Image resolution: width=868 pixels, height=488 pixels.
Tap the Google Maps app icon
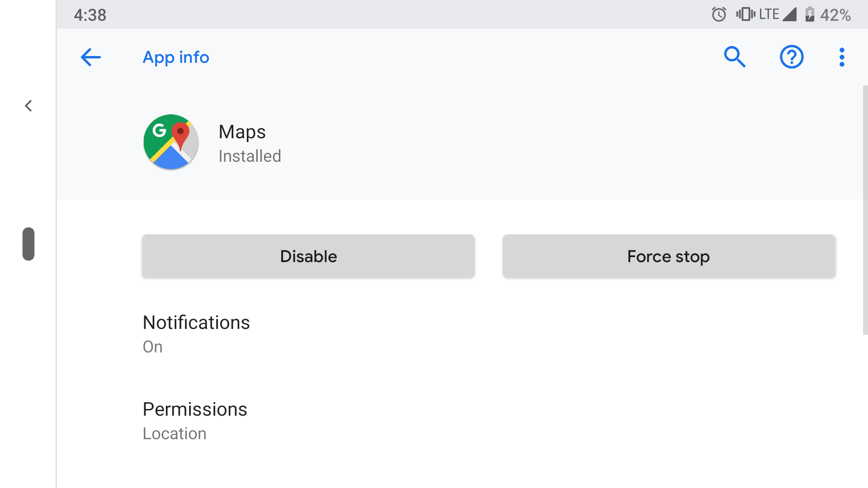click(171, 142)
